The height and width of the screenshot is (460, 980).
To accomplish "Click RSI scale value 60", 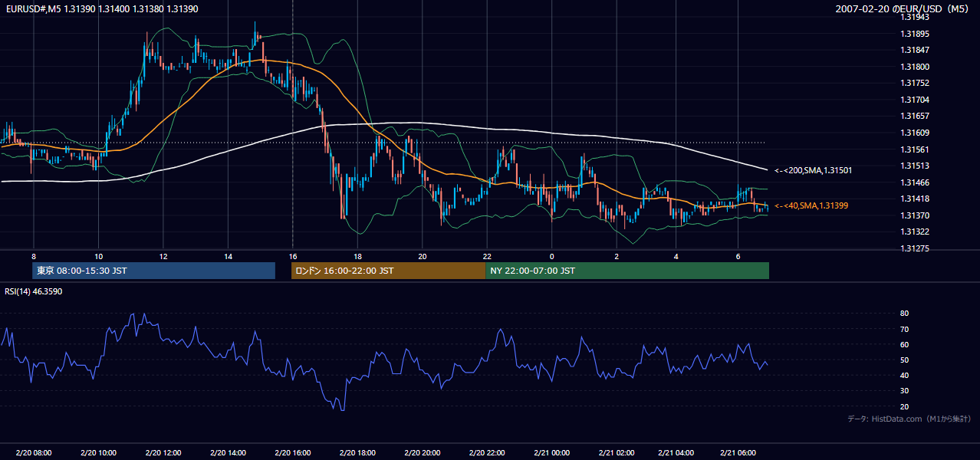I will pyautogui.click(x=905, y=344).
